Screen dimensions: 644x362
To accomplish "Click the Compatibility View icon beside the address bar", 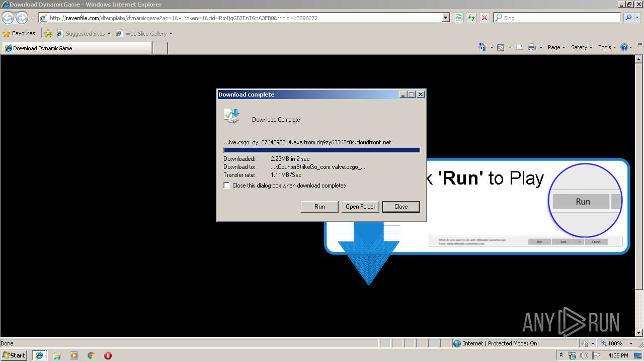I will (458, 18).
